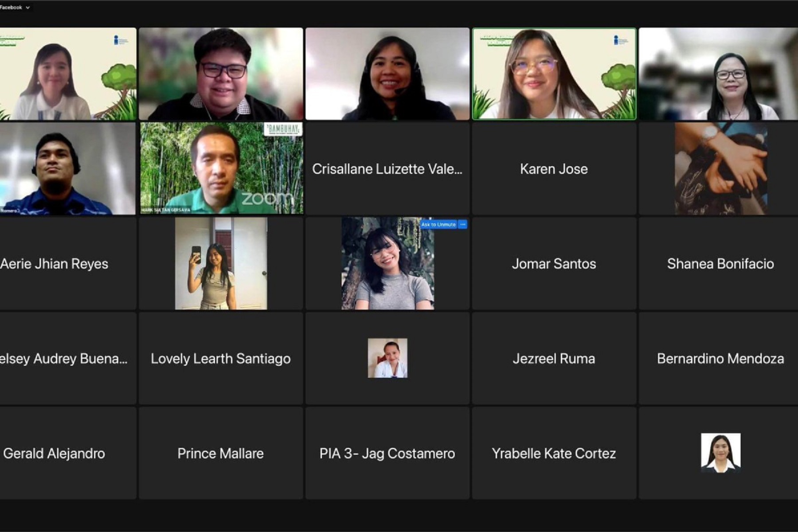Select the hands with wristwatch profile photo
This screenshot has width=798, height=532.
click(x=721, y=169)
